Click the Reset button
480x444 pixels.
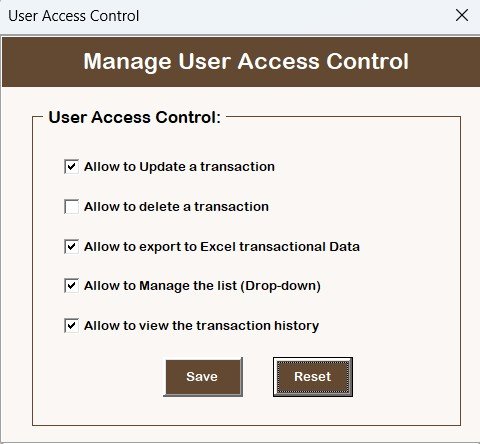pos(313,377)
